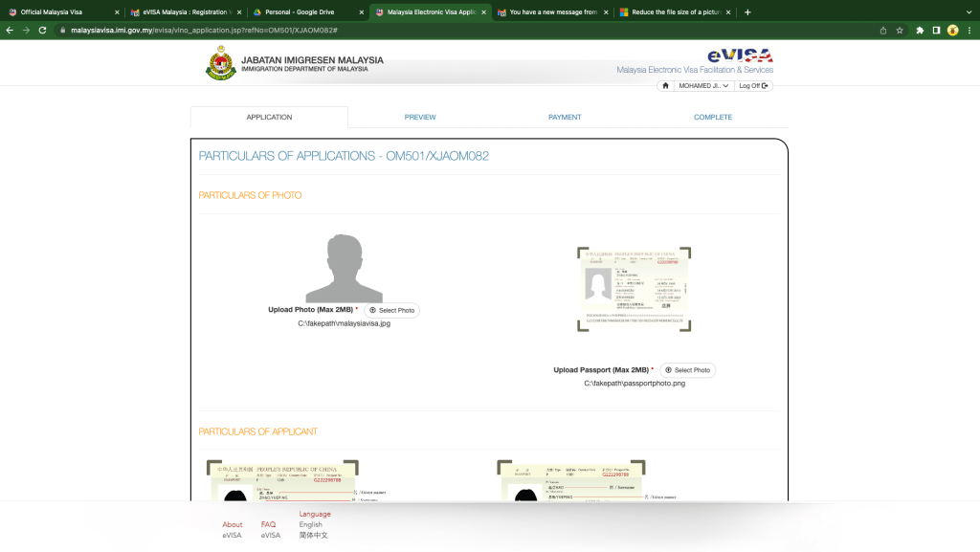The height and width of the screenshot is (552, 980).
Task: Switch language to 简体中文
Action: 313,535
